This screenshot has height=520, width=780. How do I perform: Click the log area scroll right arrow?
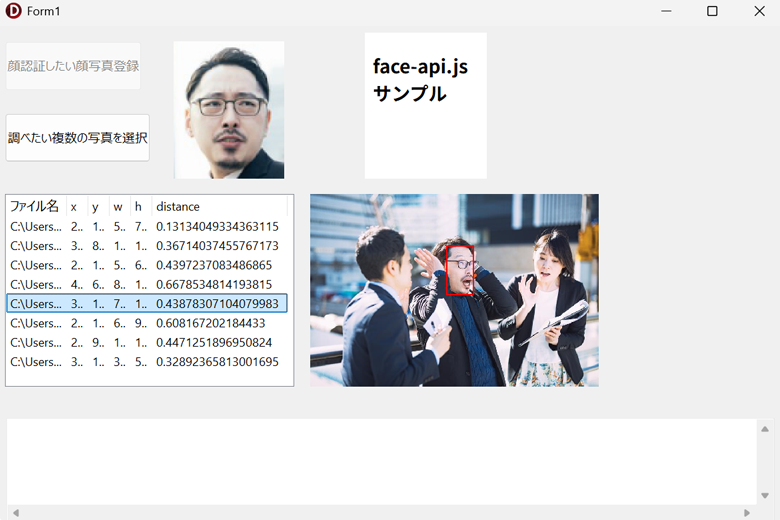[747, 513]
